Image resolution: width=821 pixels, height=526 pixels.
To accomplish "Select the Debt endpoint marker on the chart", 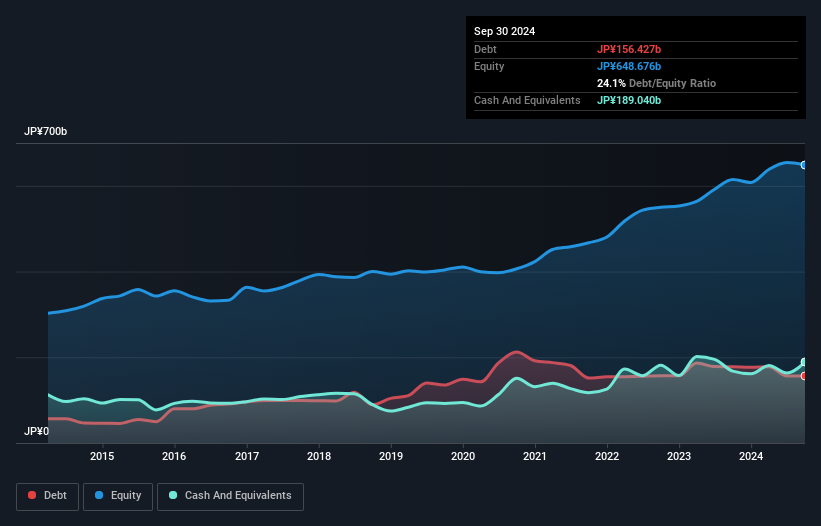I will point(804,376).
